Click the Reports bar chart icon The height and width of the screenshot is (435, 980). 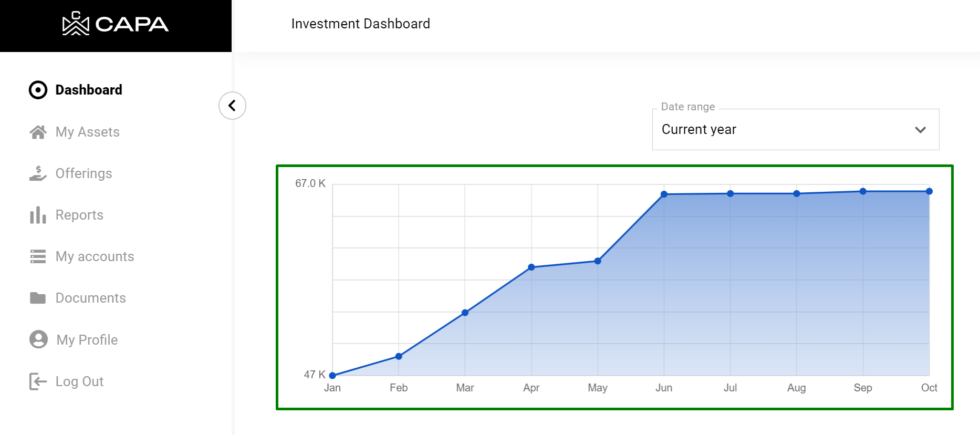[38, 215]
